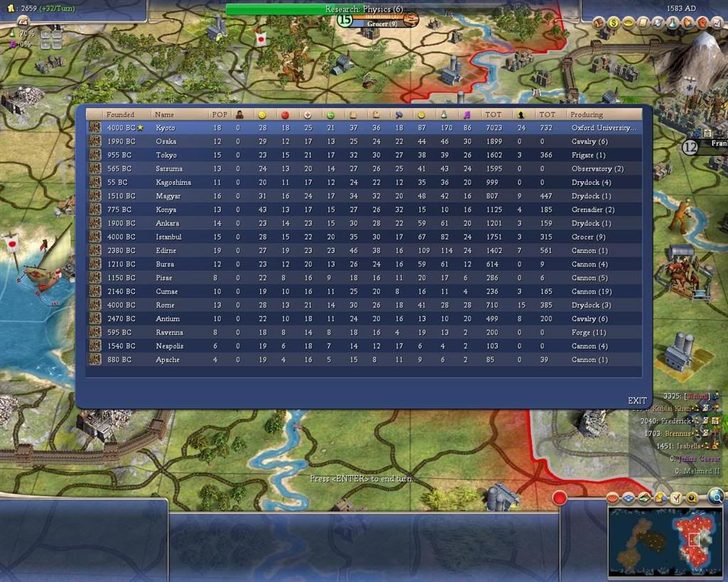Toggle the tile grid display

tap(628, 498)
